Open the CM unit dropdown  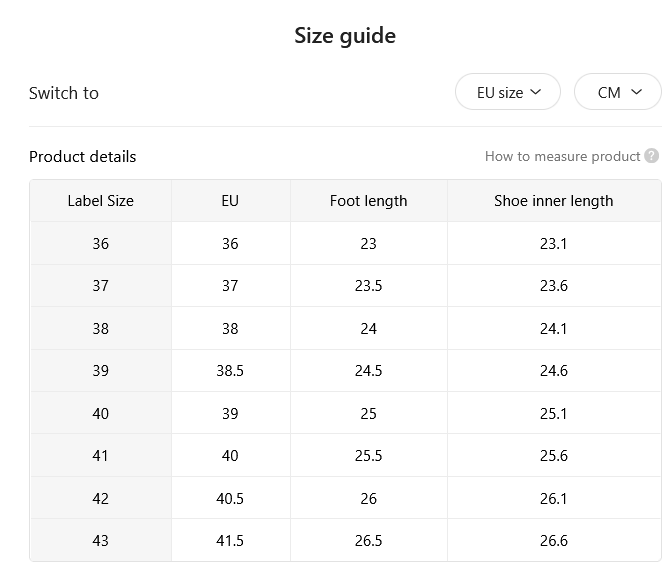tap(618, 92)
